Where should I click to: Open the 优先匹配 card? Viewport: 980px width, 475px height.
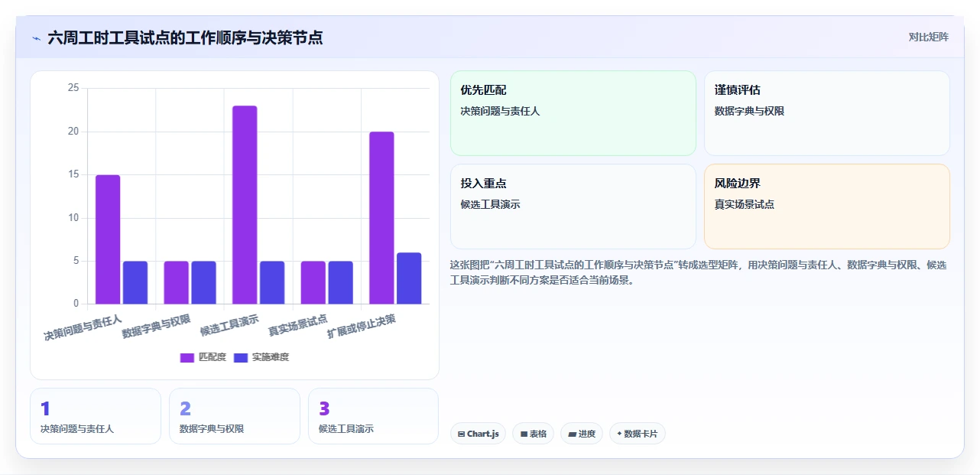pyautogui.click(x=573, y=113)
